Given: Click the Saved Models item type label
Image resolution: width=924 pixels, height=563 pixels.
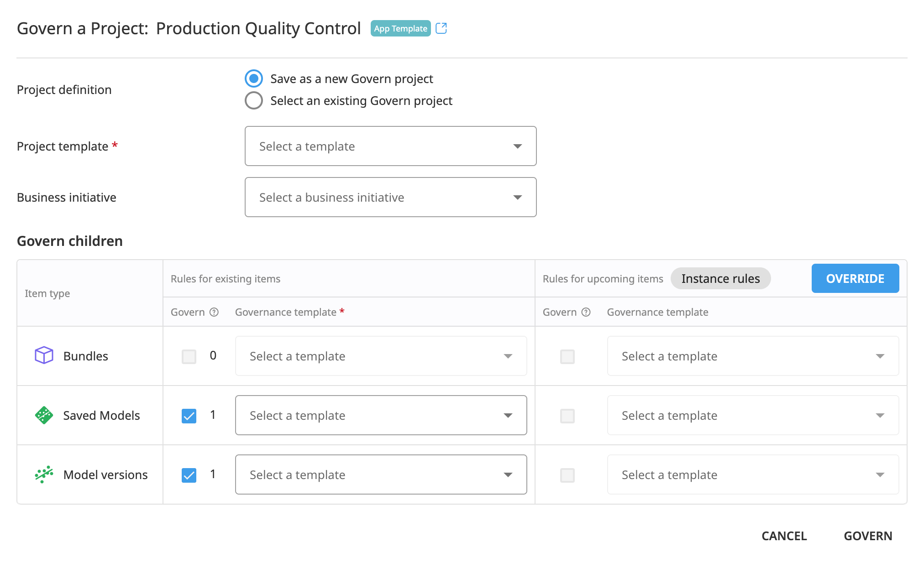Looking at the screenshot, I should tap(101, 415).
